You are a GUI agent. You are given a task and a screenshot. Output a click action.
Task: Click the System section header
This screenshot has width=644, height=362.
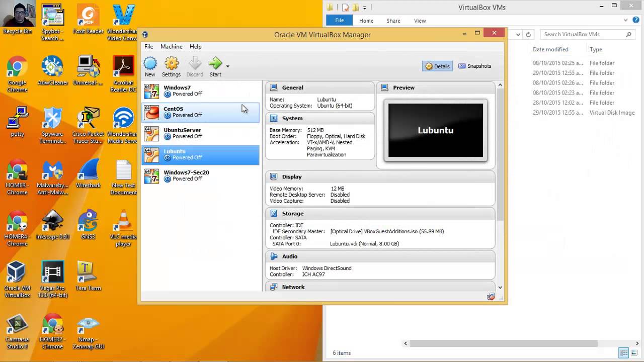pos(320,118)
